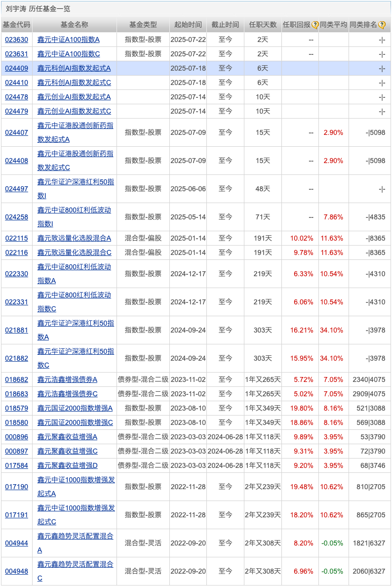Open 鑫元科创AI指数发起式C link

(74, 83)
